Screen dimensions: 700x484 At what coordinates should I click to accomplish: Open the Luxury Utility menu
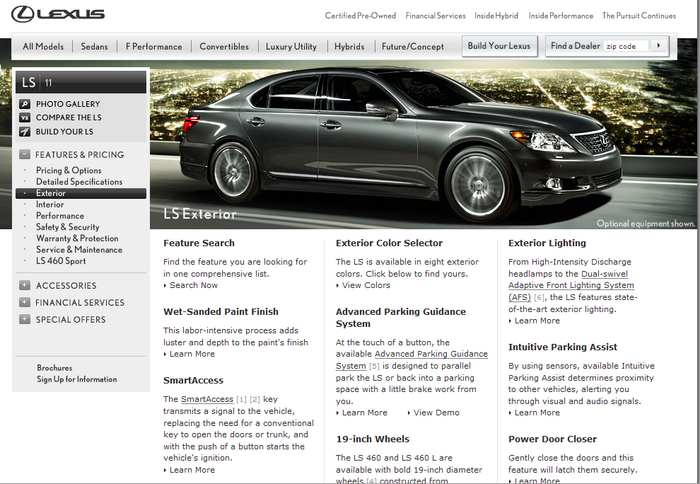coord(291,46)
